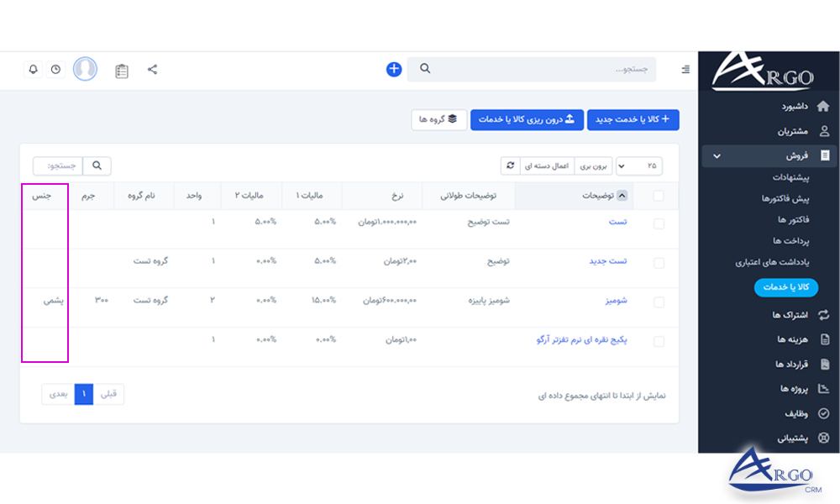This screenshot has width=840, height=504.
Task: Open notes using the clipboard icon
Action: 122,71
